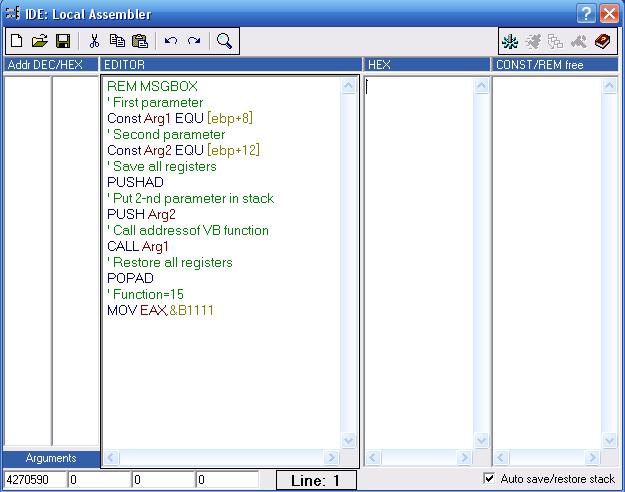625x492 pixels.
Task: Create a new file with the blank page icon
Action: 17,41
